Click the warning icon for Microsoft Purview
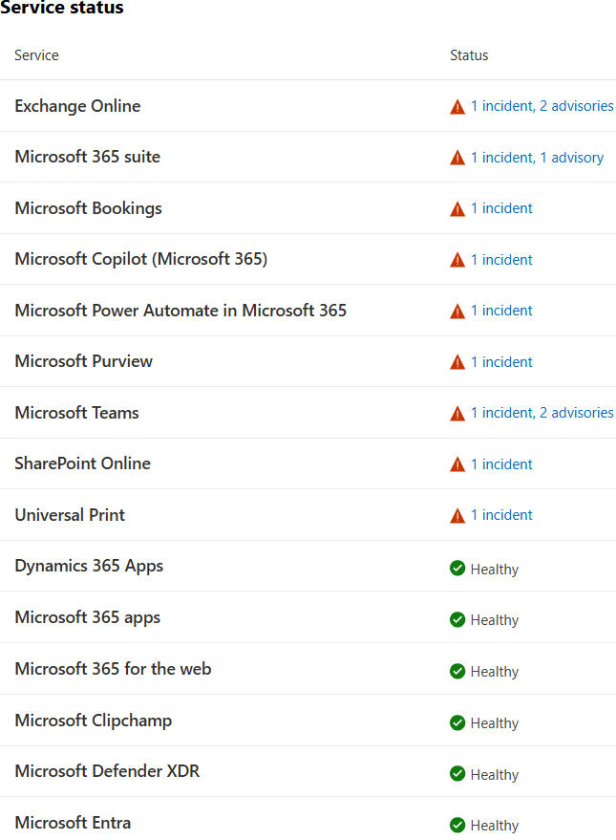The height and width of the screenshot is (840, 616). 457,361
